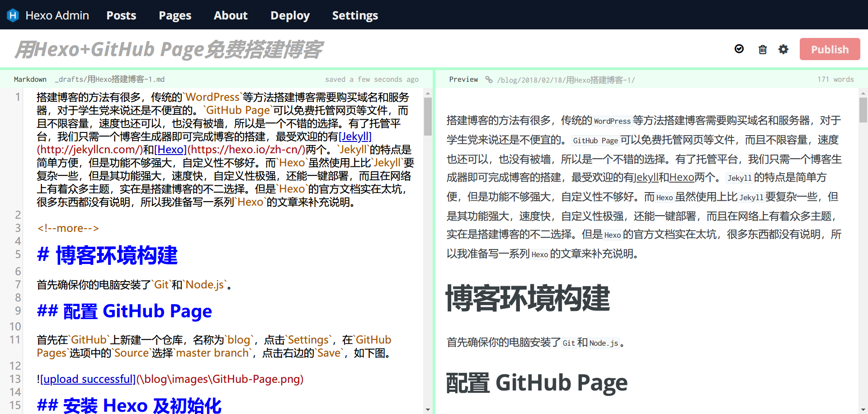Follow the Jekyll link in the preview
This screenshot has width=868, height=414.
[646, 178]
